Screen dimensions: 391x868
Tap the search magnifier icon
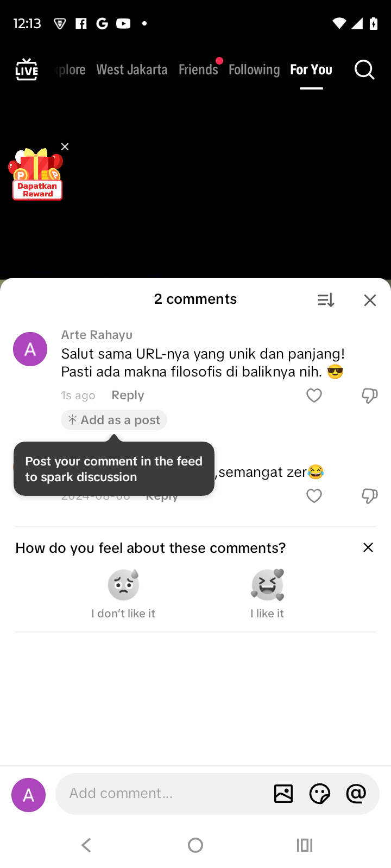364,70
